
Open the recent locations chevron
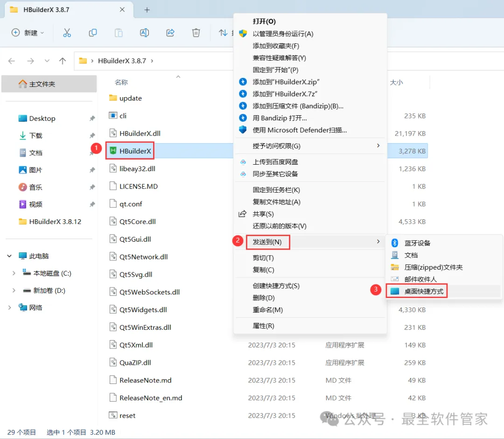coord(47,61)
